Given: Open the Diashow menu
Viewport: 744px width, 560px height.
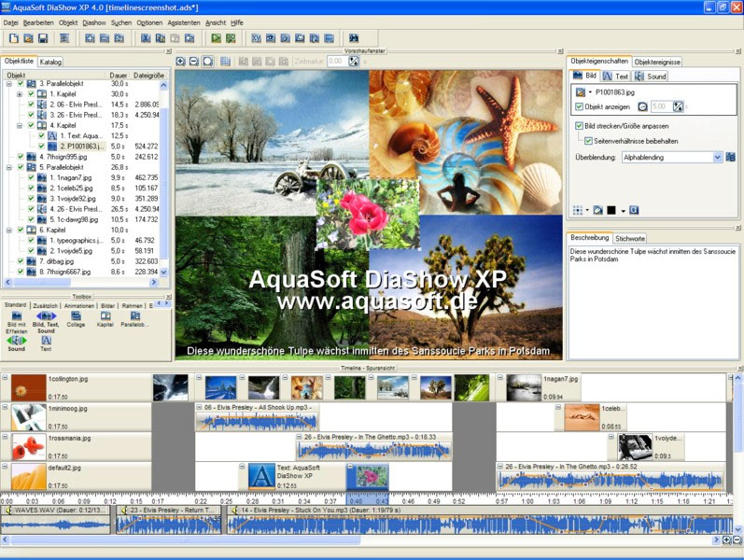Looking at the screenshot, I should pyautogui.click(x=94, y=21).
